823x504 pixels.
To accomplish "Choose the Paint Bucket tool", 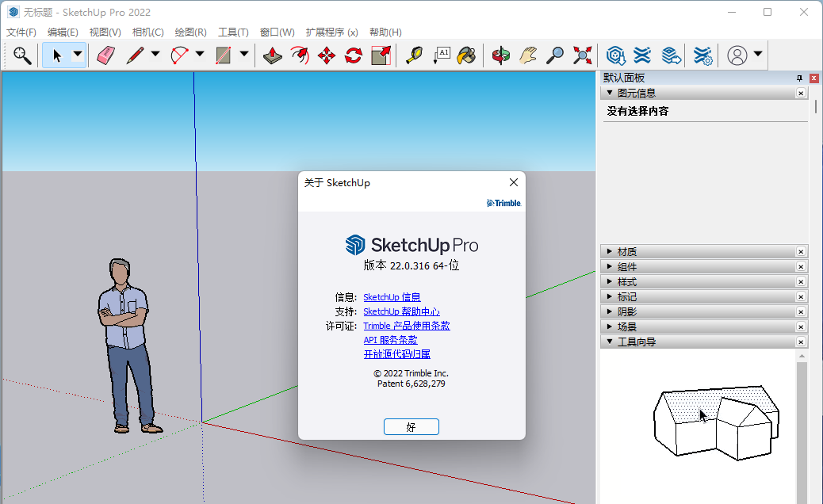I will coord(466,55).
